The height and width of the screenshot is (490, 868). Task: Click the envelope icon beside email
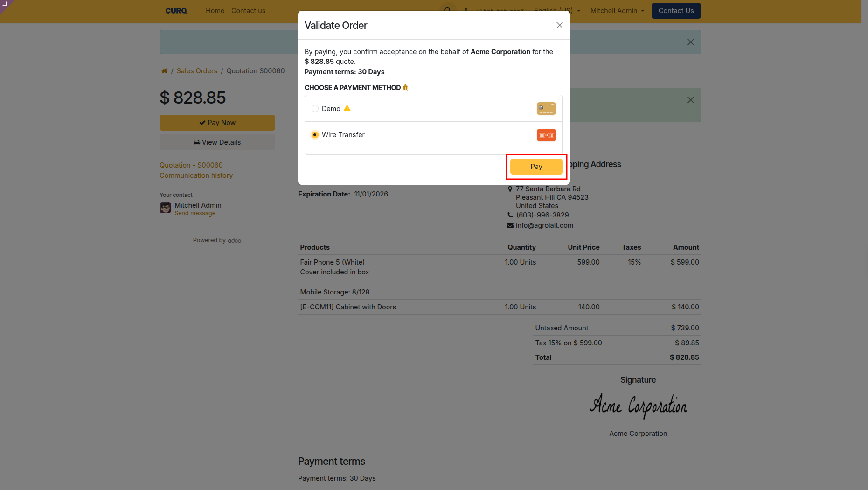point(510,225)
